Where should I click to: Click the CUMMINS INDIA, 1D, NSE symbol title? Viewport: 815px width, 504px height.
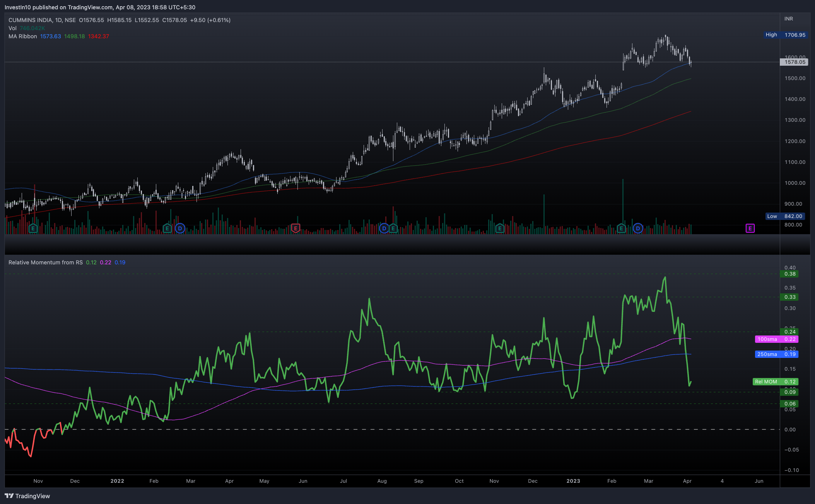click(42, 20)
